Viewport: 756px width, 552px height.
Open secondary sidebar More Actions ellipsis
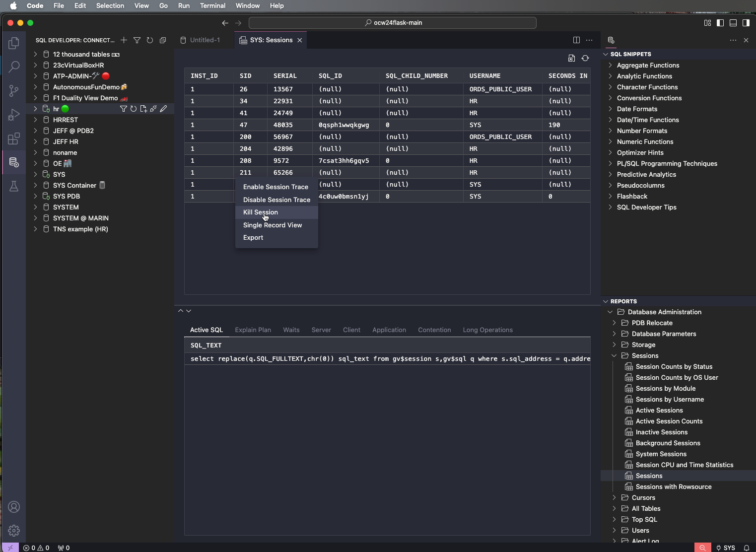pyautogui.click(x=733, y=40)
